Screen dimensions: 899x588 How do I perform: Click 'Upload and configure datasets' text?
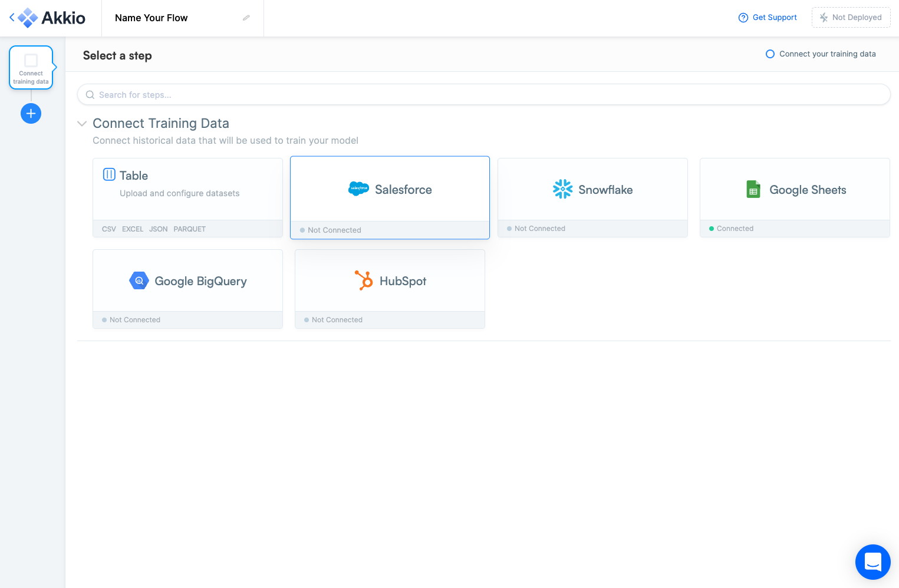click(180, 193)
